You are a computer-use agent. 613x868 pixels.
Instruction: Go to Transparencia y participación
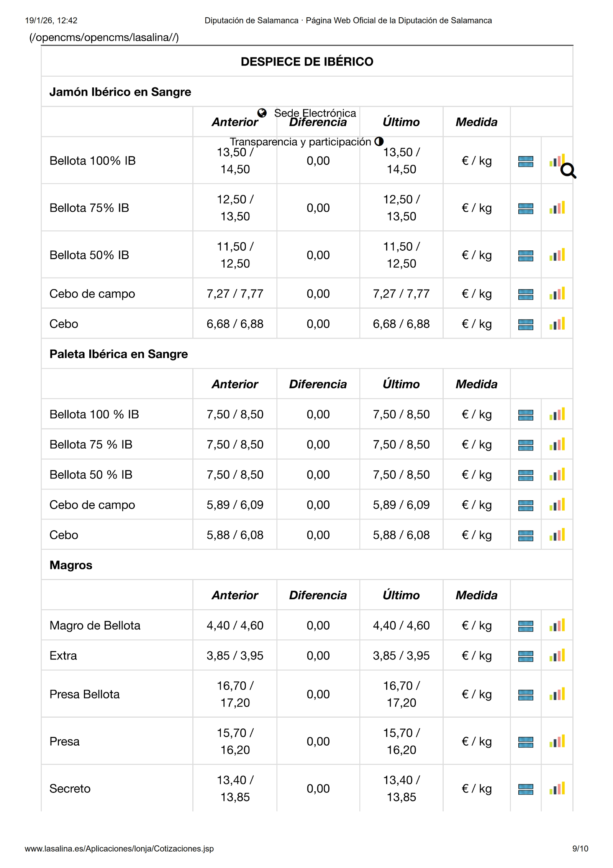coord(300,142)
